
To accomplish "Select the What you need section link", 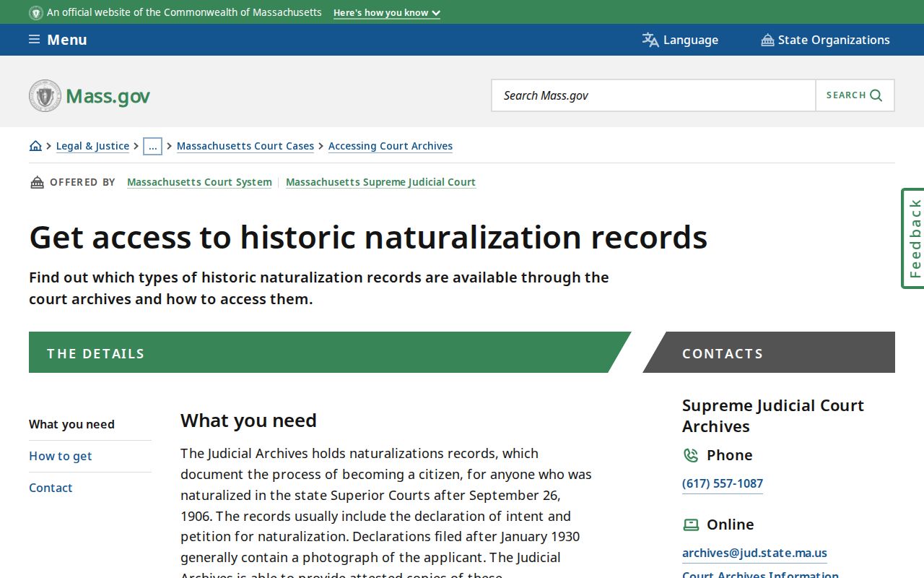I will click(71, 424).
